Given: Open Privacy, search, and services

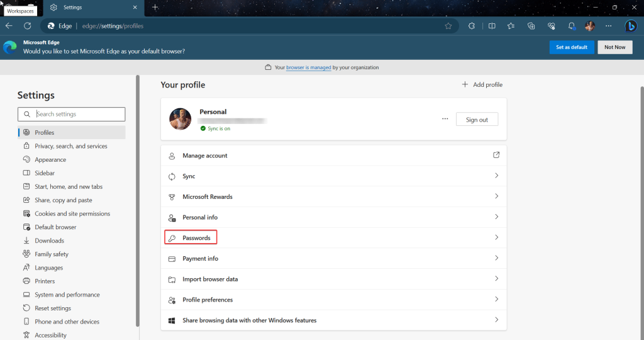Looking at the screenshot, I should pyautogui.click(x=72, y=146).
